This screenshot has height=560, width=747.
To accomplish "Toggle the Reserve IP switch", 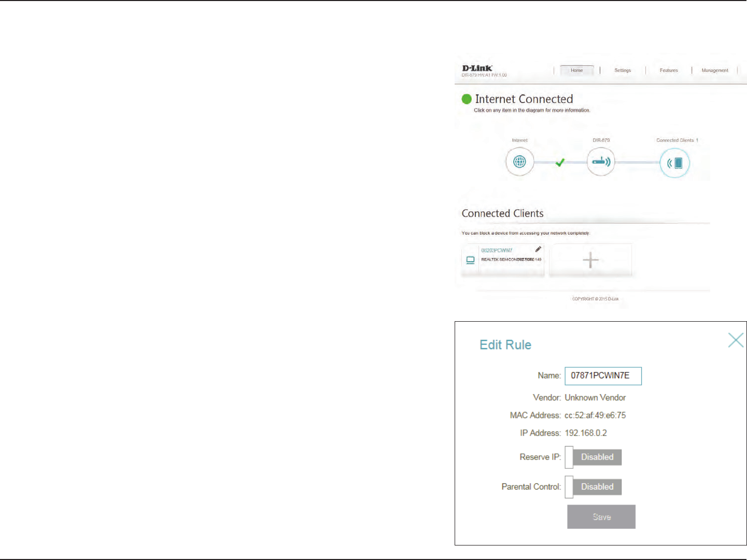I will click(x=593, y=457).
